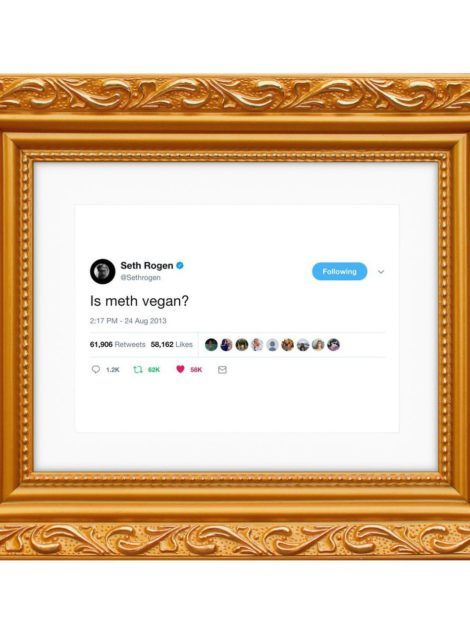
Task: Open the first dark green liker avatar
Action: pos(211,345)
